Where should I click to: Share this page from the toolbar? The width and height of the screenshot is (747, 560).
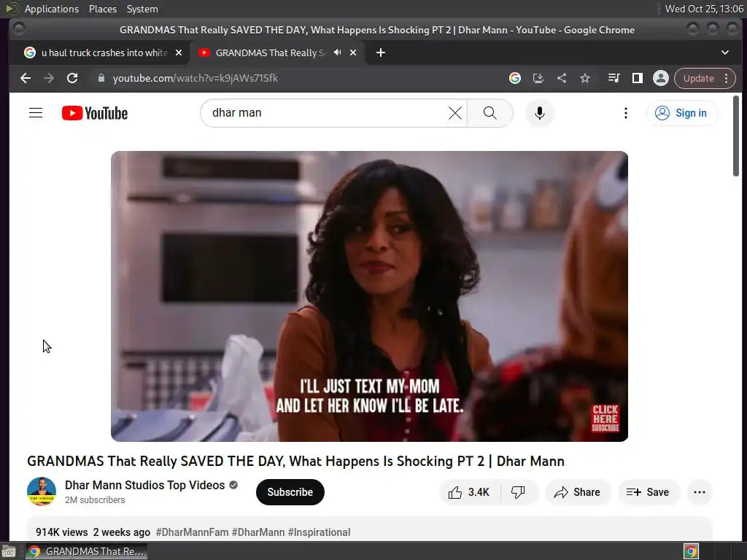(x=562, y=78)
